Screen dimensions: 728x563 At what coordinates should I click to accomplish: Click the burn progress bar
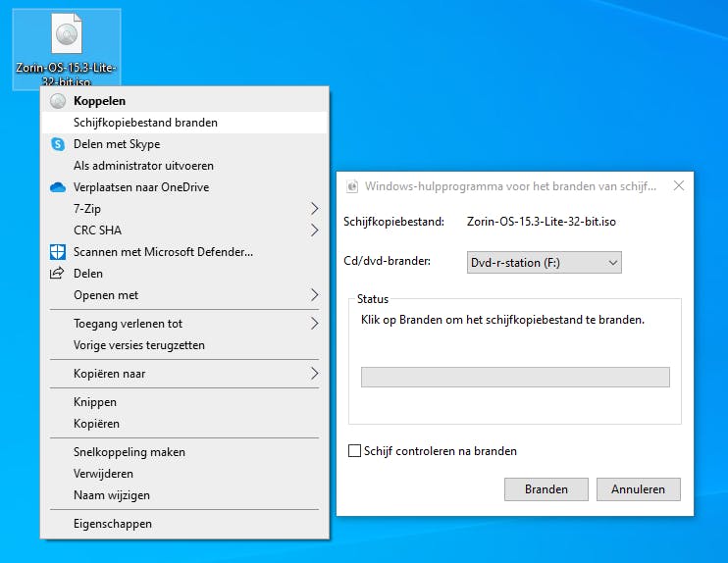515,377
